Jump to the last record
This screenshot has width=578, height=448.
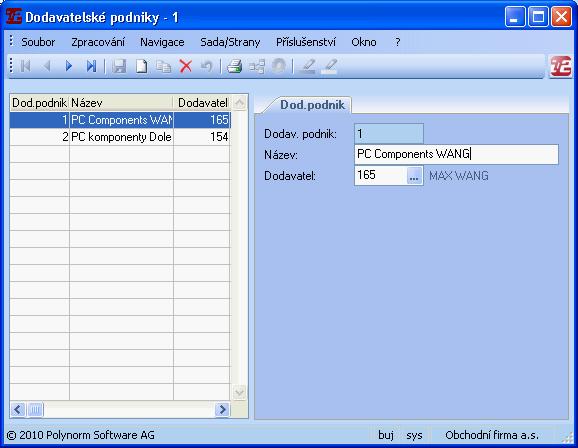(91, 66)
